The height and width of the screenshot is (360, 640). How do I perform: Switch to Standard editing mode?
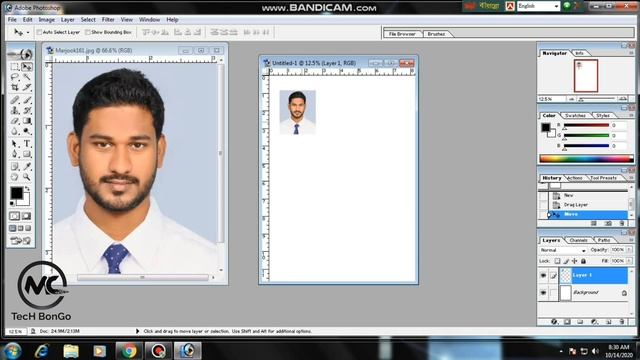[x=15, y=216]
